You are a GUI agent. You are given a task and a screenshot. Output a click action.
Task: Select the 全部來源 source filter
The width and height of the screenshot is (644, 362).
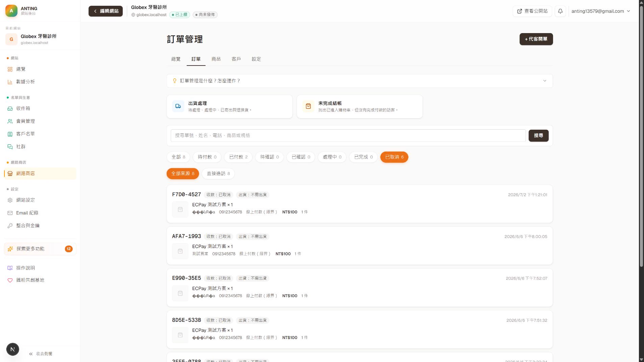coord(183,174)
